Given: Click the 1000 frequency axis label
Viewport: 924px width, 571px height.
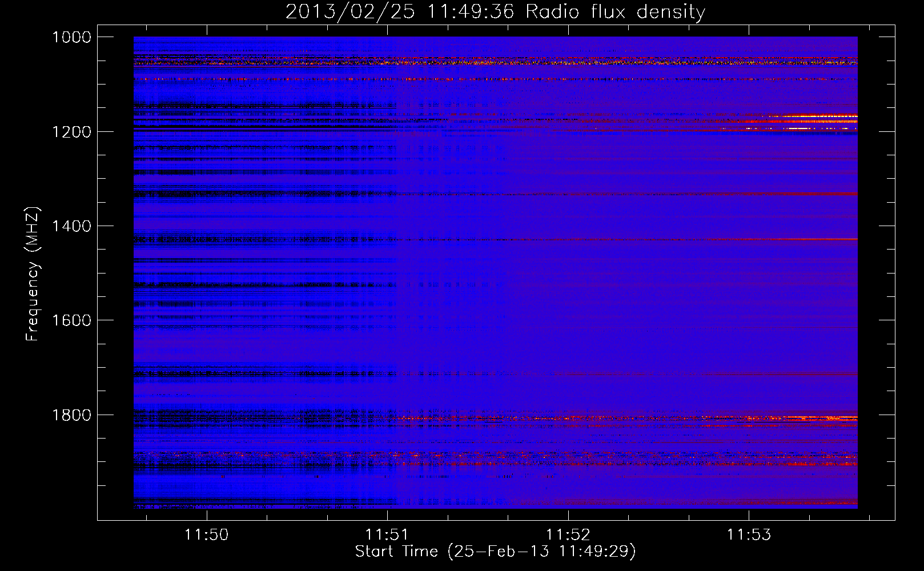Looking at the screenshot, I should [71, 37].
